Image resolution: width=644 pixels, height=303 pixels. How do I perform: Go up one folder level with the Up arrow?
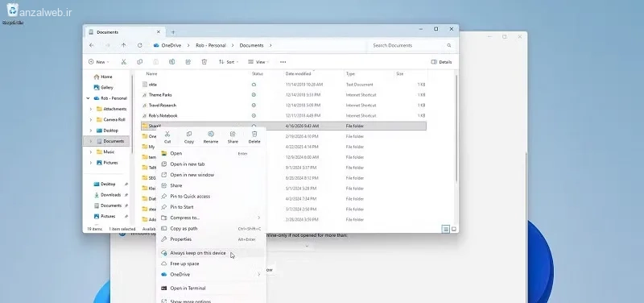point(124,45)
